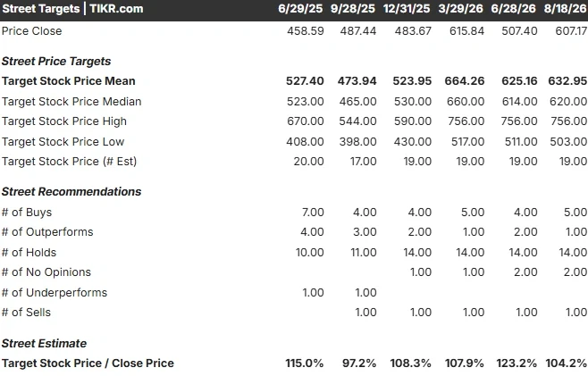Select the # of Buys row label

tap(27, 213)
